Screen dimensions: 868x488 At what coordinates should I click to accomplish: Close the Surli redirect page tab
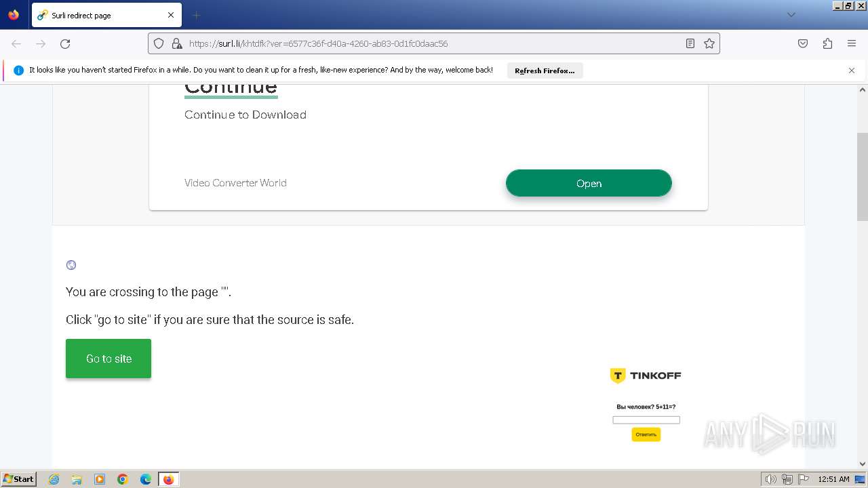[171, 15]
